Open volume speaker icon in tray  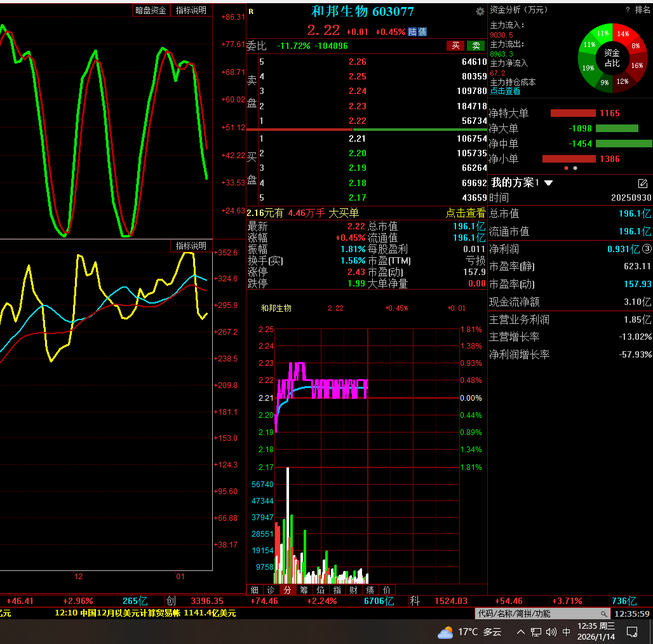[x=551, y=632]
